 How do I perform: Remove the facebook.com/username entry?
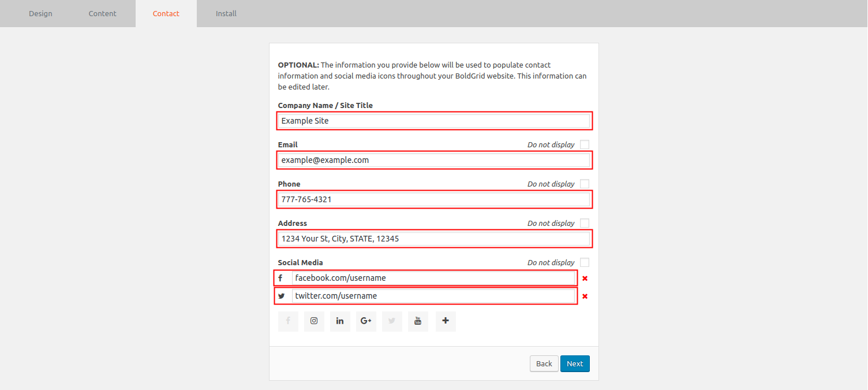click(585, 278)
